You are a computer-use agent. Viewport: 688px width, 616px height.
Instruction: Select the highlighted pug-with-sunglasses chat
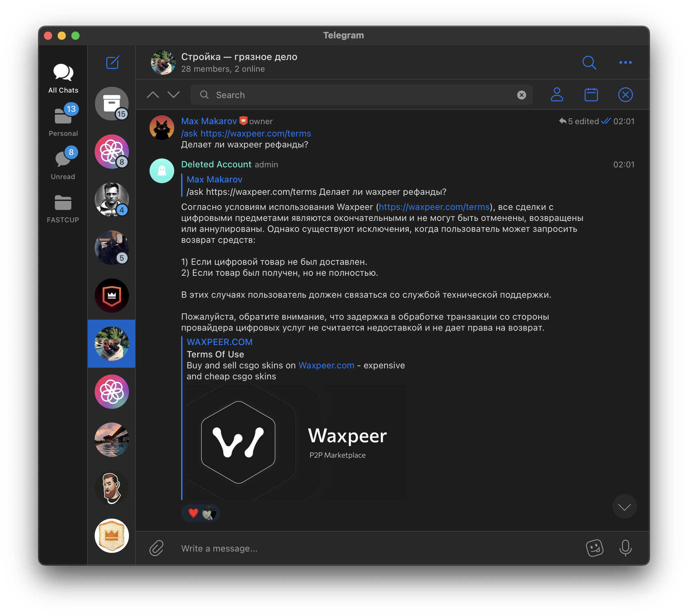click(x=112, y=343)
